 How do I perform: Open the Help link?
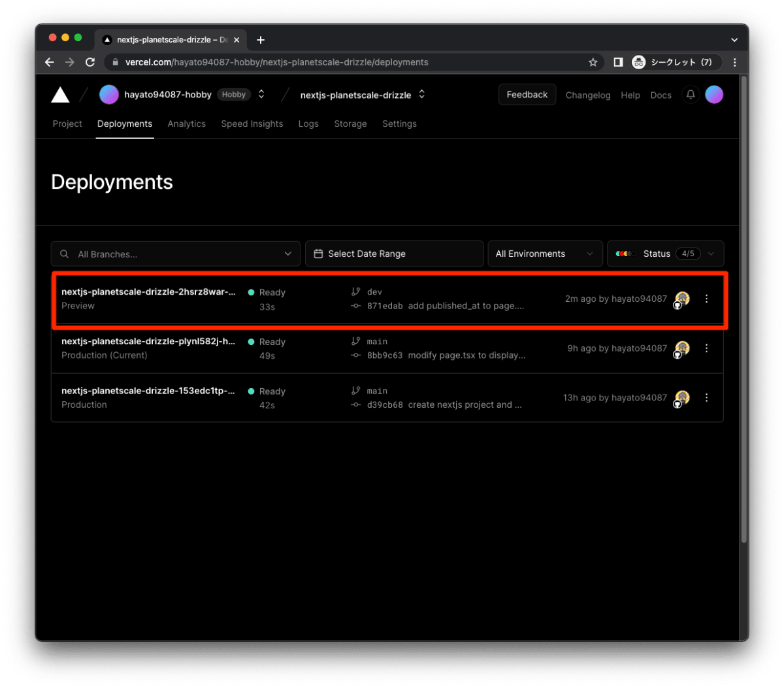coord(630,95)
